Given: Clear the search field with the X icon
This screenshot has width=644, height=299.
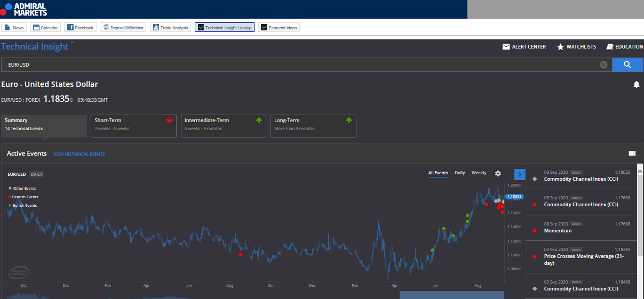Looking at the screenshot, I should (603, 65).
